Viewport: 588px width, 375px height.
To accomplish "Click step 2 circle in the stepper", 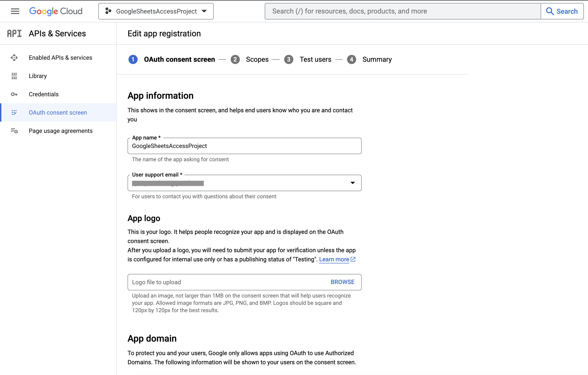I will (x=235, y=59).
